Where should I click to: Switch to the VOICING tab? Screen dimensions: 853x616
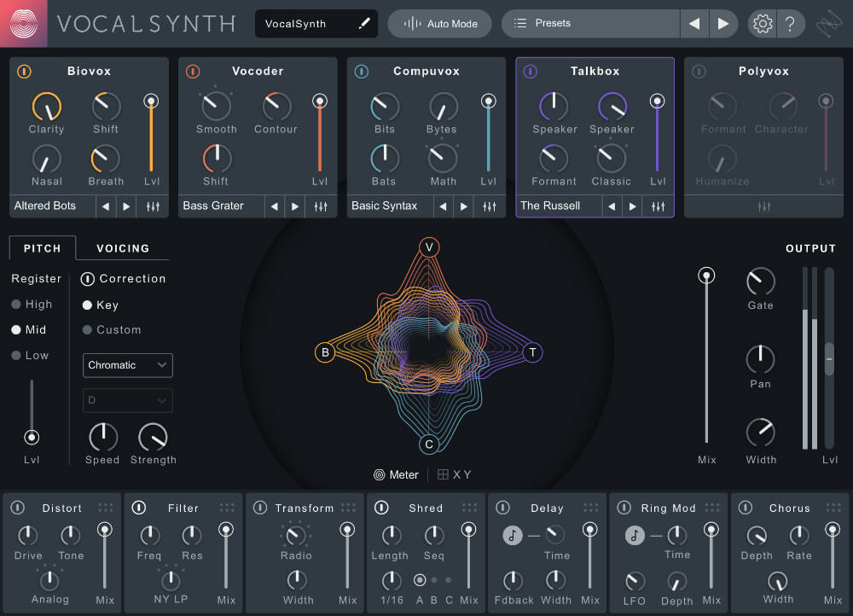tap(121, 248)
